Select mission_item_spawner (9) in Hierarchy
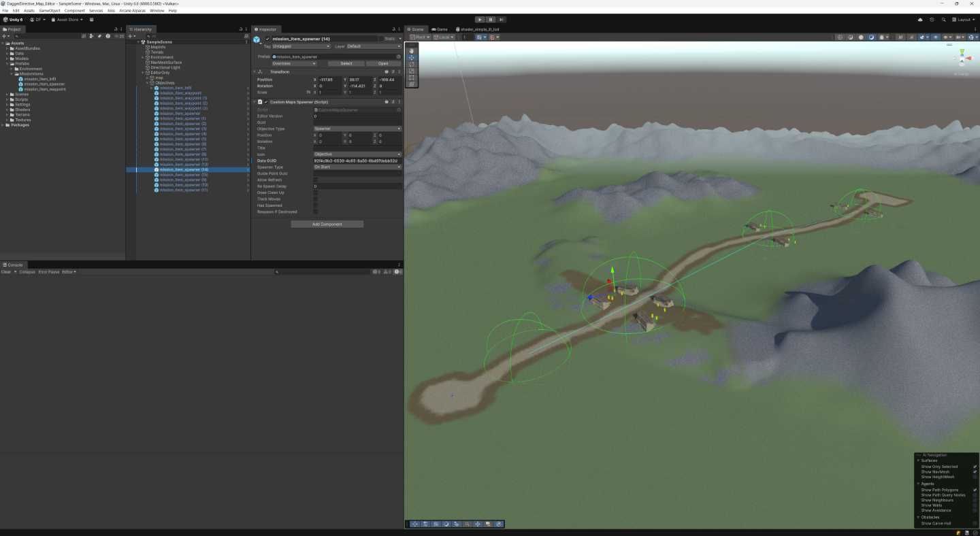The image size is (980, 536). pos(182,180)
